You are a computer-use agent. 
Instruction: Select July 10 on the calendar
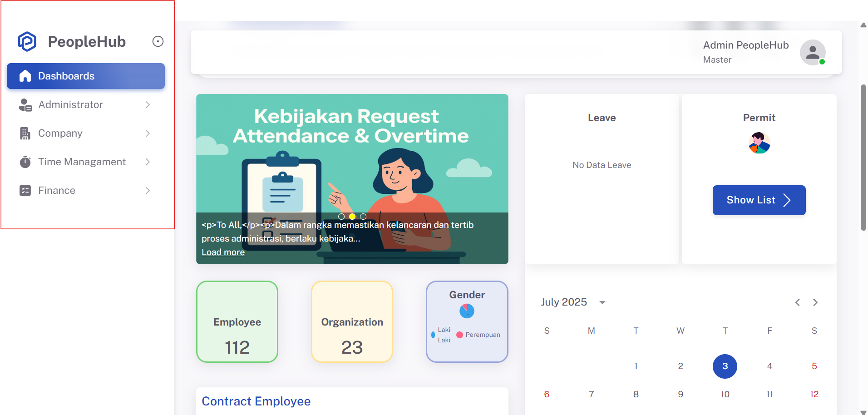click(725, 394)
